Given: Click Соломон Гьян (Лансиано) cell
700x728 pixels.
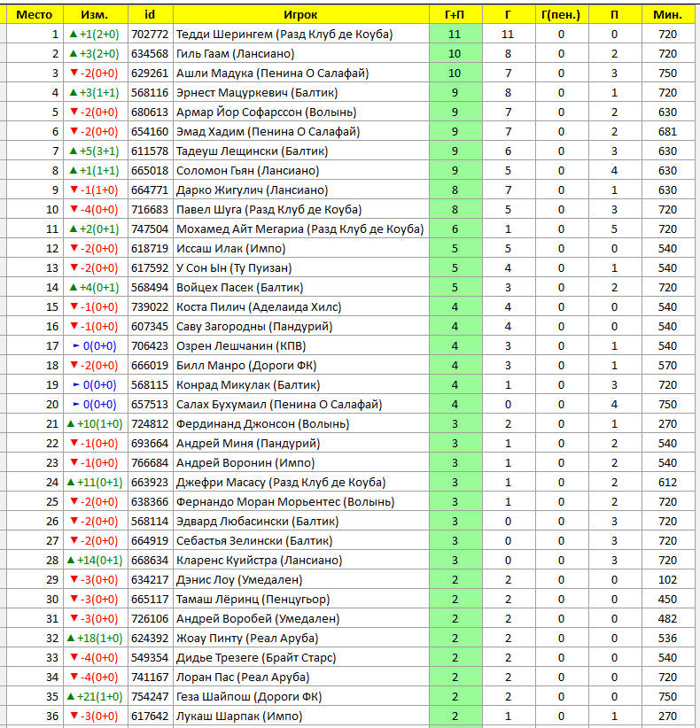Looking at the screenshot, I should (x=301, y=170).
